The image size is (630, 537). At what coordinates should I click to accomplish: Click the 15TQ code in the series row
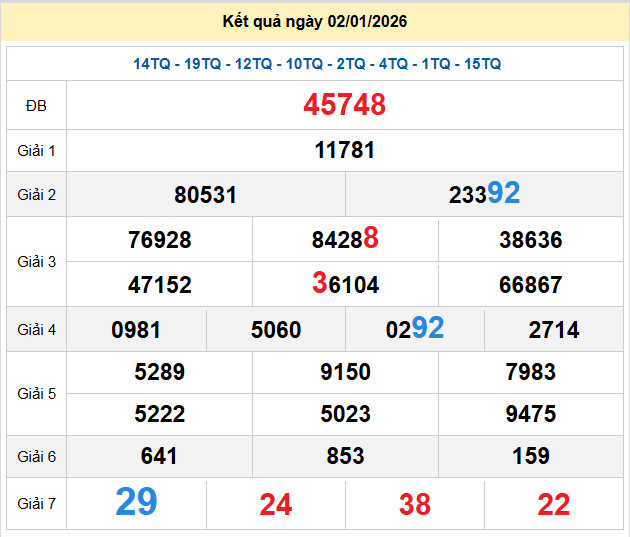(x=483, y=64)
